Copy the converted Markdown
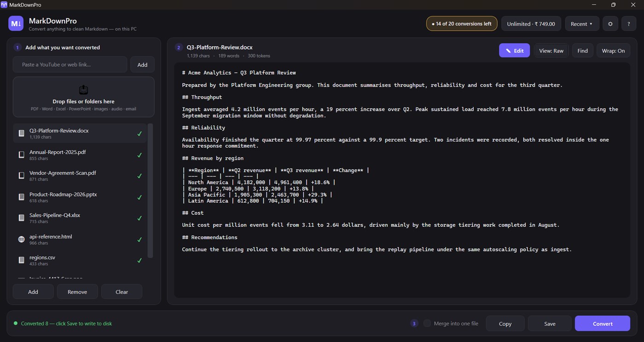The height and width of the screenshot is (342, 644). point(505,324)
